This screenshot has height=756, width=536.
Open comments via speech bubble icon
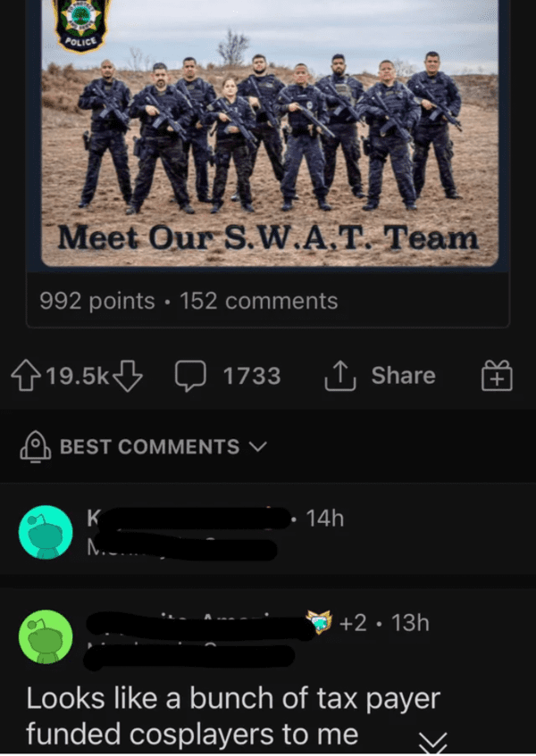[x=190, y=376]
